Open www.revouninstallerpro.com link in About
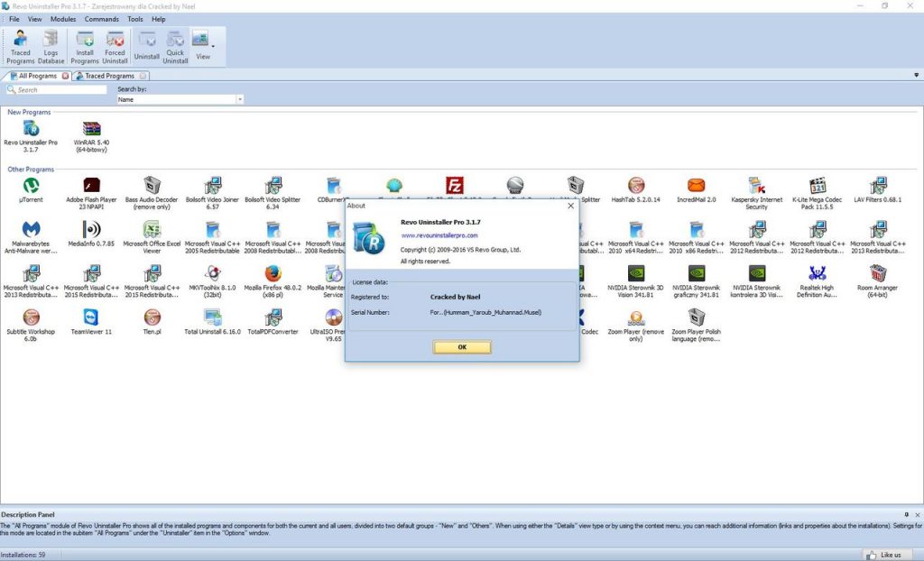The width and height of the screenshot is (924, 561). point(439,235)
